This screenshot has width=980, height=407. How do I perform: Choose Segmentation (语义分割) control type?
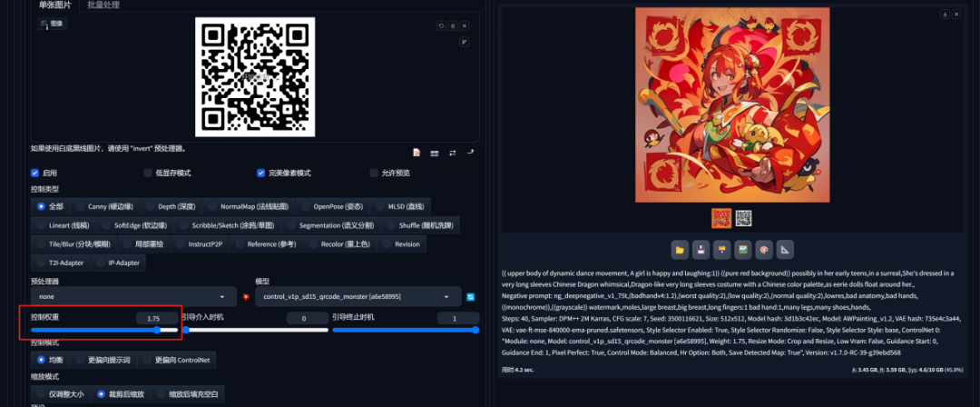330,225
